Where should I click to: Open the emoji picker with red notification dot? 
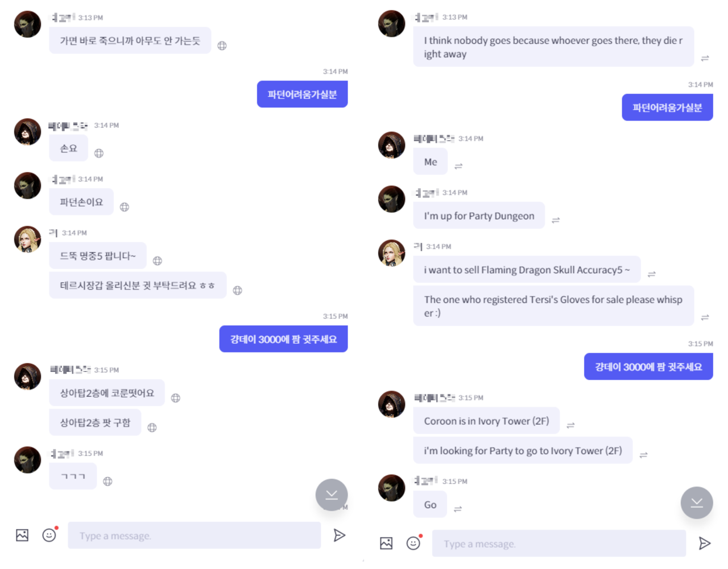(x=413, y=543)
